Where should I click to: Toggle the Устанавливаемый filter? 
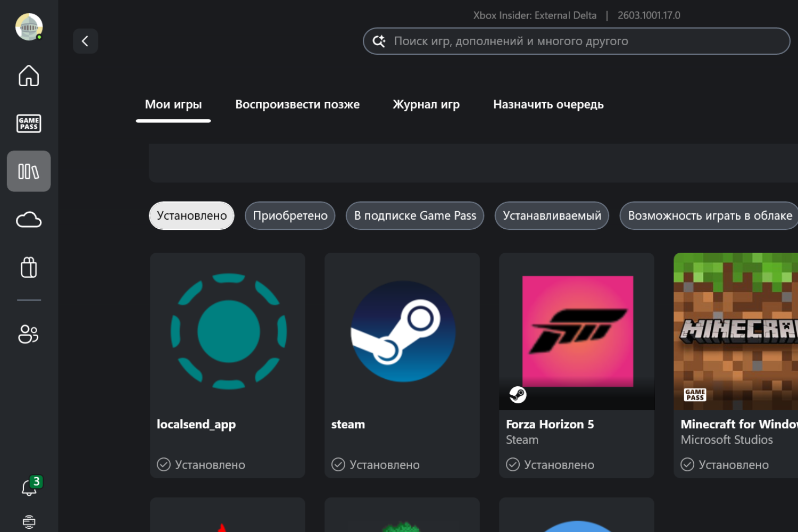552,215
